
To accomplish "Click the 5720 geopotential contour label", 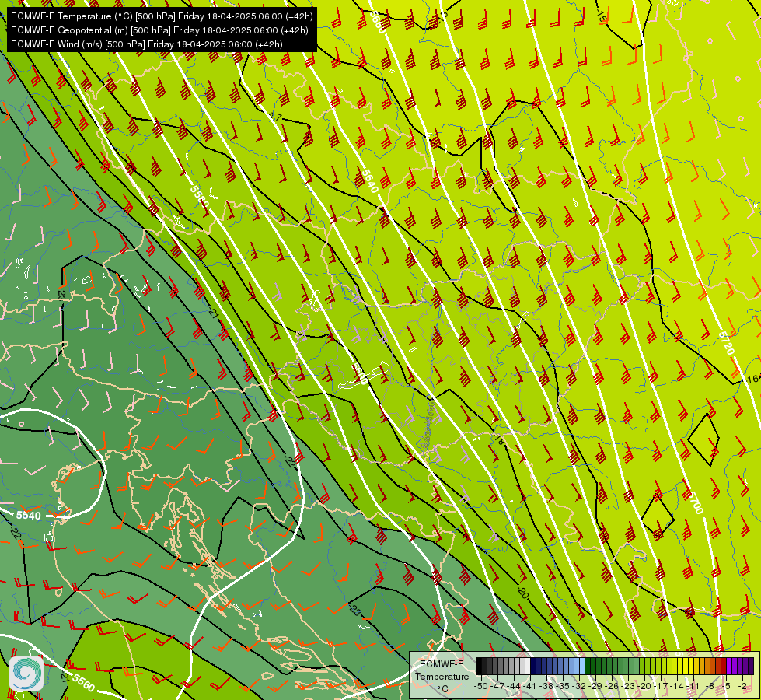I will coord(726,343).
